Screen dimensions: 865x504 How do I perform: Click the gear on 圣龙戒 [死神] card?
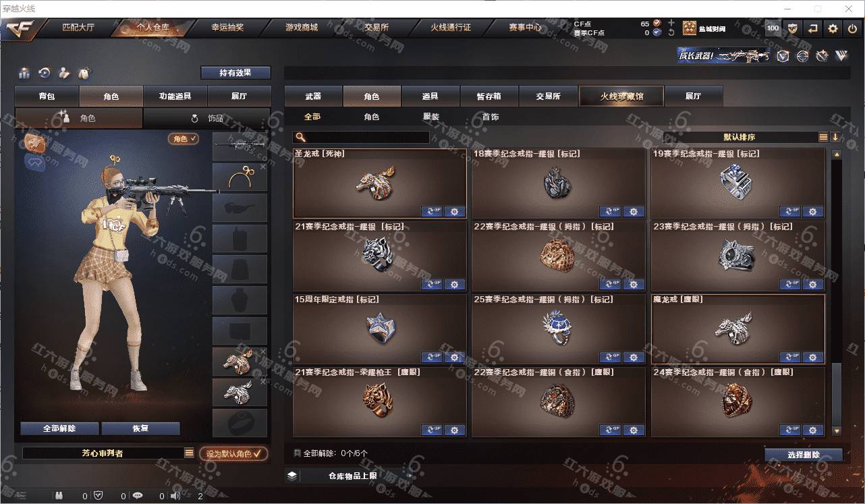(454, 211)
